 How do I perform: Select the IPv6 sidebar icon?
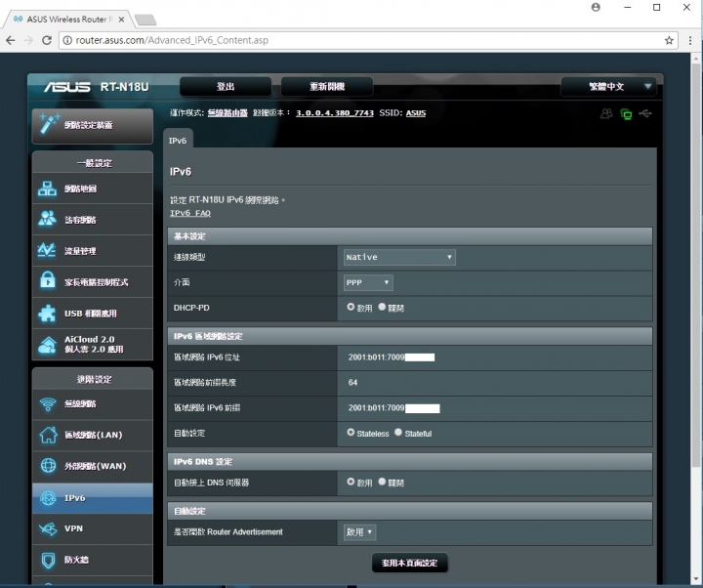coord(48,497)
